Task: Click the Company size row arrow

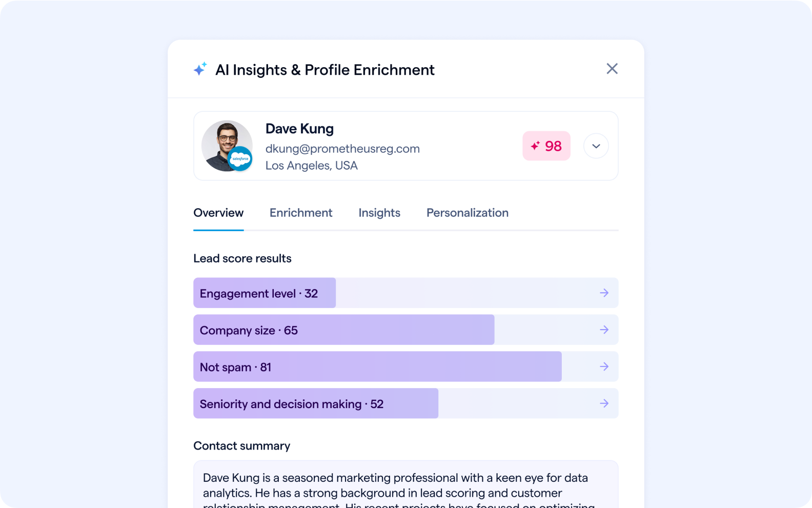Action: [604, 330]
